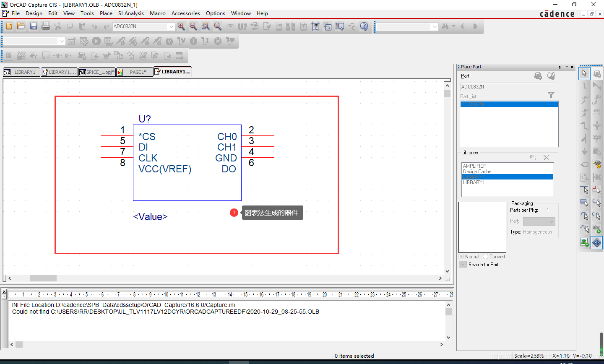Screen dimensions: 604x364
Task: Open the search combo box dropdown arrow
Action: [435, 26]
